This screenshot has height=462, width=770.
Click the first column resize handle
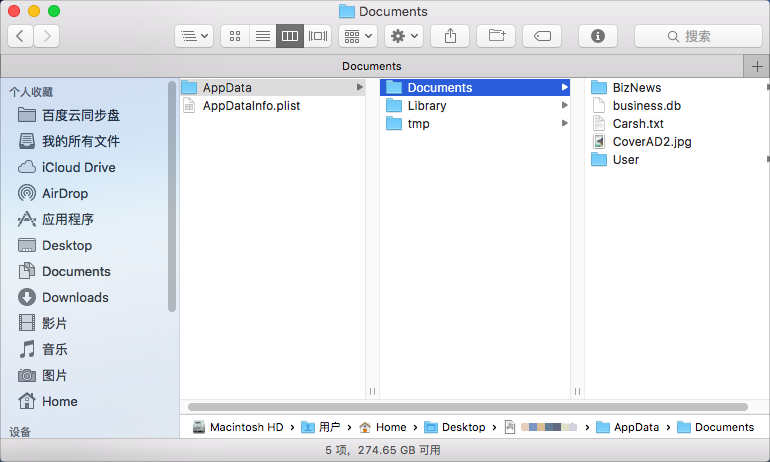(372, 391)
